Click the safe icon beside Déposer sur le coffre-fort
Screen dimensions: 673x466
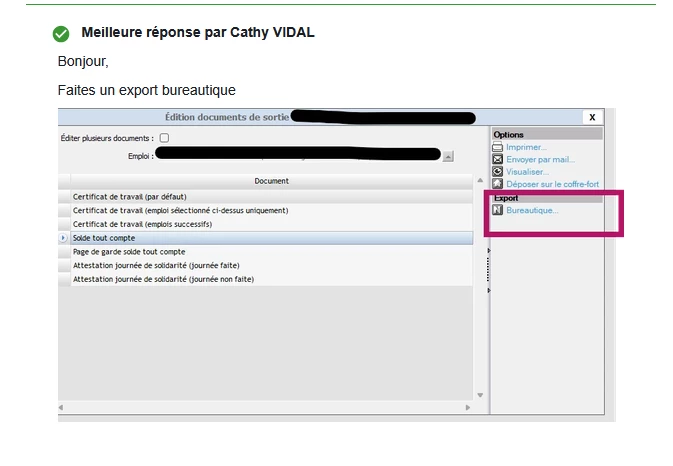click(497, 184)
